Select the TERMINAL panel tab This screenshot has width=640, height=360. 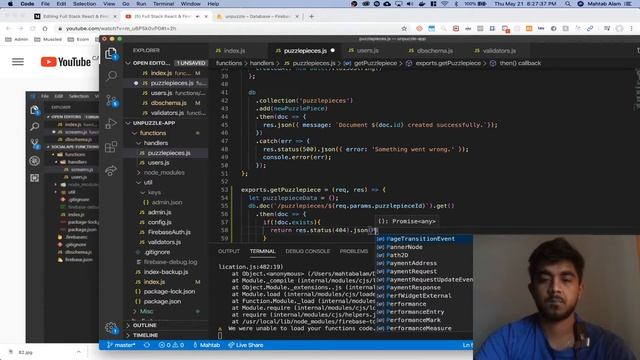pyautogui.click(x=262, y=251)
